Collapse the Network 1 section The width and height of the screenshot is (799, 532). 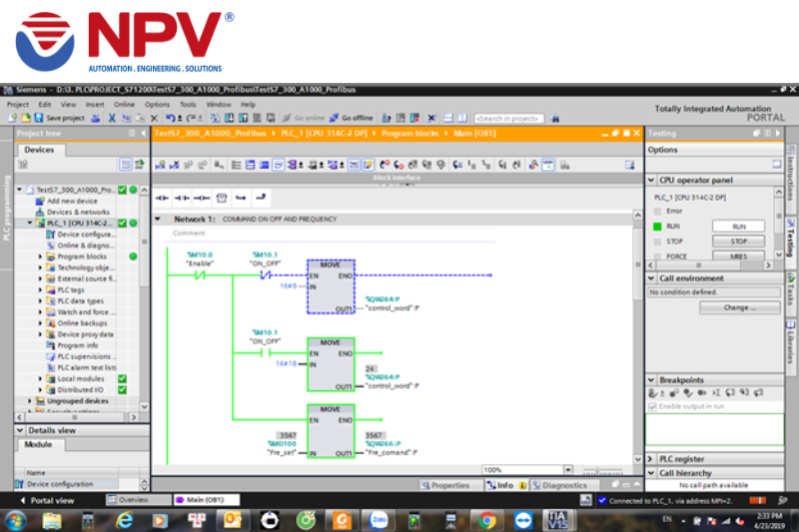158,219
